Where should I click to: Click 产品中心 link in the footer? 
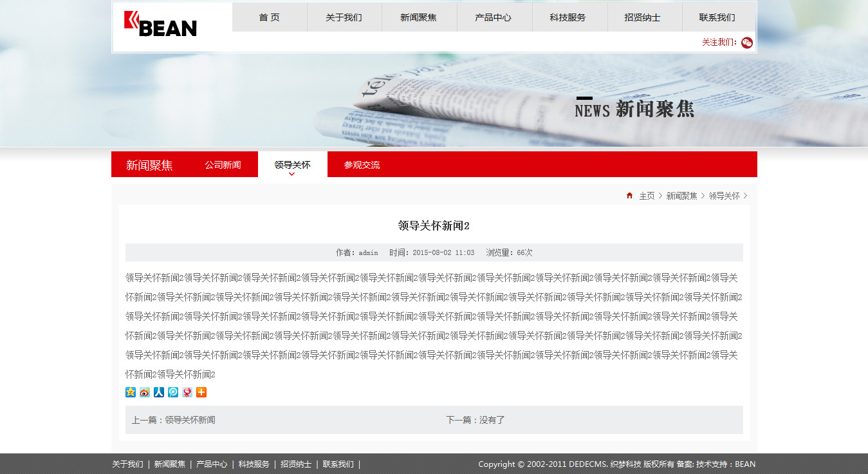(x=212, y=464)
